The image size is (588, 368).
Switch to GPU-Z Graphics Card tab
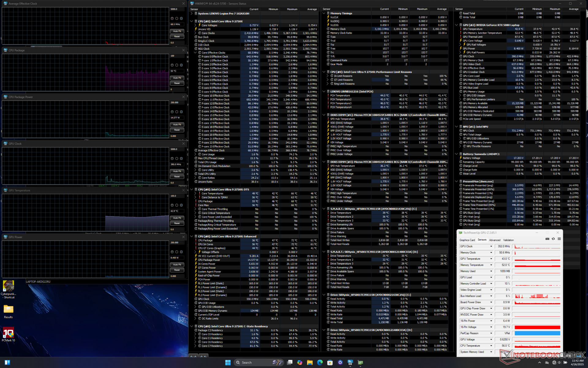[x=467, y=240]
